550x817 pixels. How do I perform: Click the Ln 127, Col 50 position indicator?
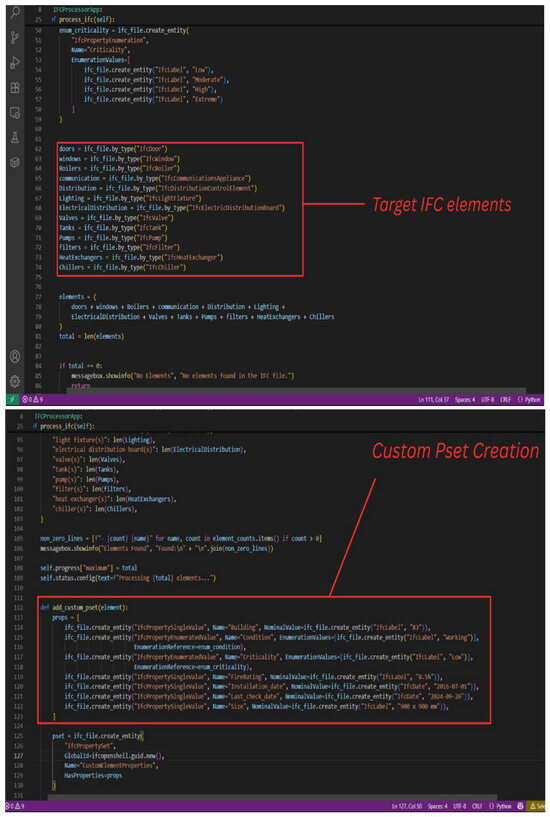407,806
